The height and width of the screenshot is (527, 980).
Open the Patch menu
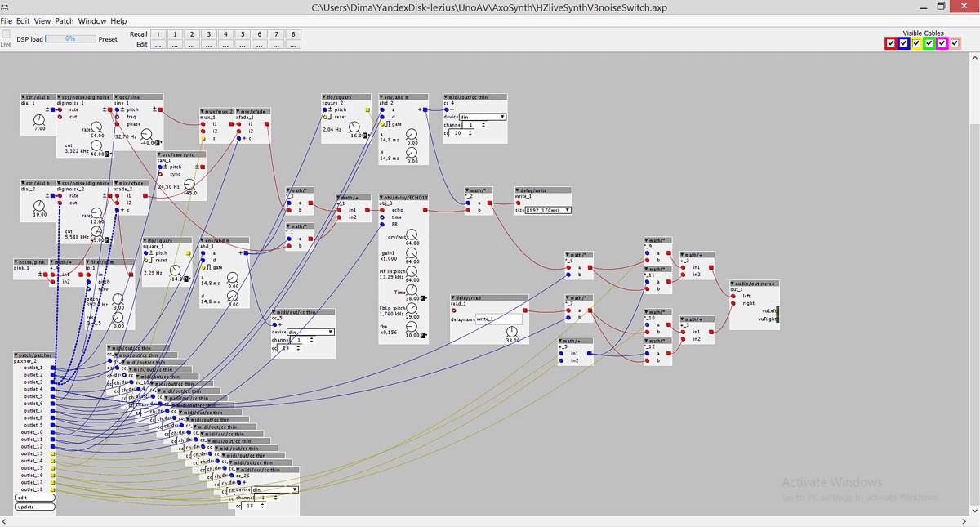65,20
